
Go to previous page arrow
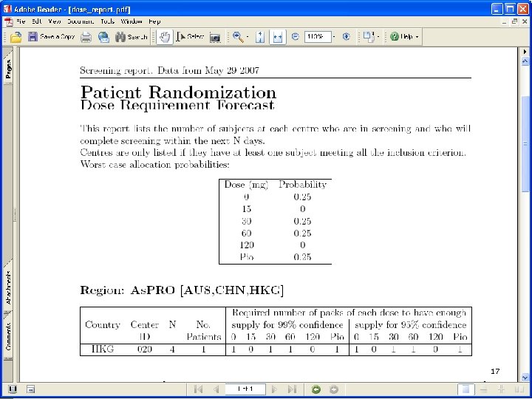point(216,389)
